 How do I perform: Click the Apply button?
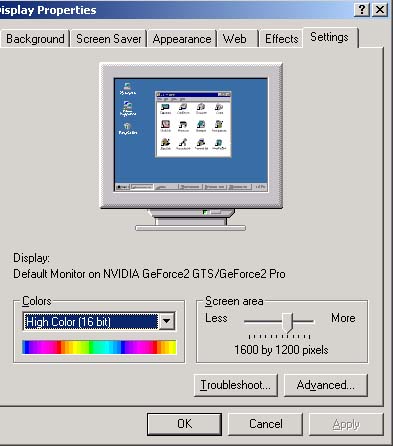click(x=346, y=424)
